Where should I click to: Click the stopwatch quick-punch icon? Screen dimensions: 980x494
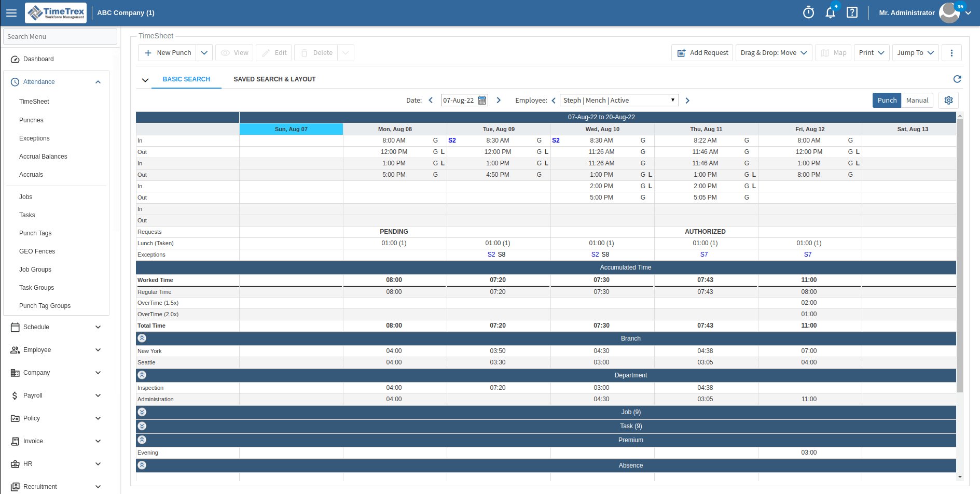tap(808, 12)
